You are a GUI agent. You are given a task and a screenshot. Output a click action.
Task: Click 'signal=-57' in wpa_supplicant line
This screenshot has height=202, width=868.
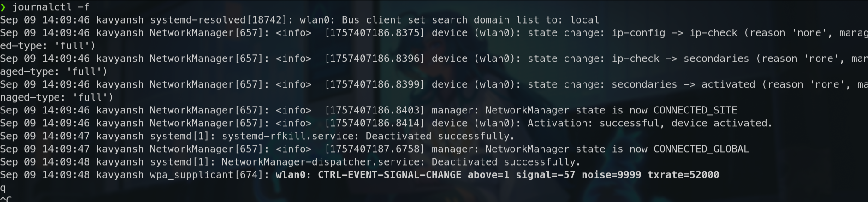pyautogui.click(x=545, y=175)
